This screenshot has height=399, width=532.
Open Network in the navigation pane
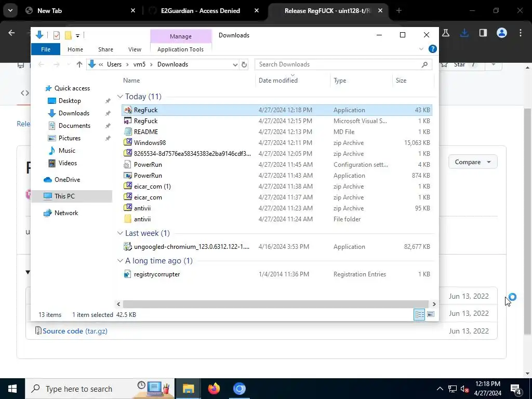[66, 212]
